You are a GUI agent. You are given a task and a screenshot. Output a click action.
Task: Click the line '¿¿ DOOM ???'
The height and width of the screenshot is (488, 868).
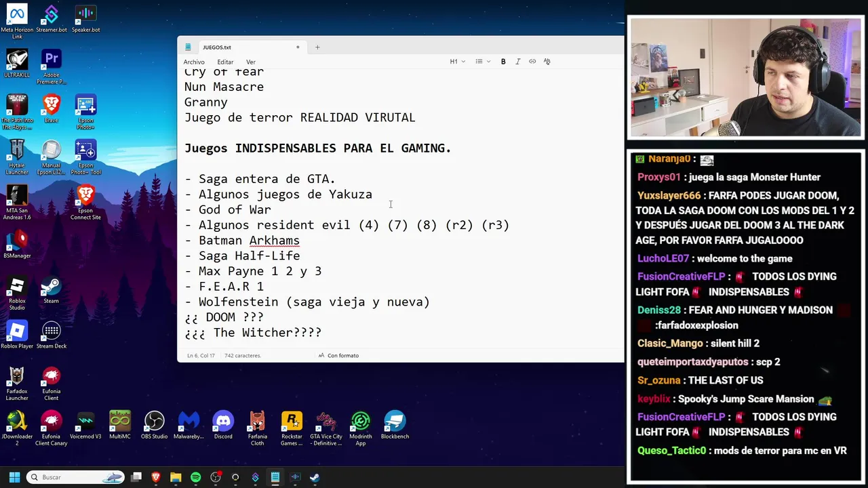coord(224,317)
